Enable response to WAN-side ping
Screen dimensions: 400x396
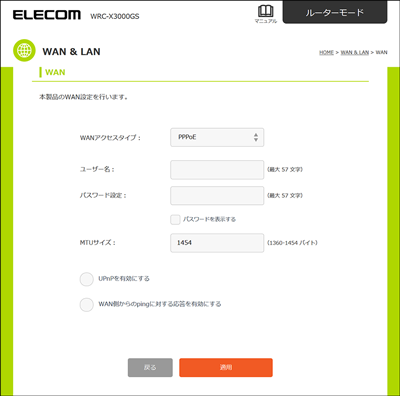[x=87, y=304]
